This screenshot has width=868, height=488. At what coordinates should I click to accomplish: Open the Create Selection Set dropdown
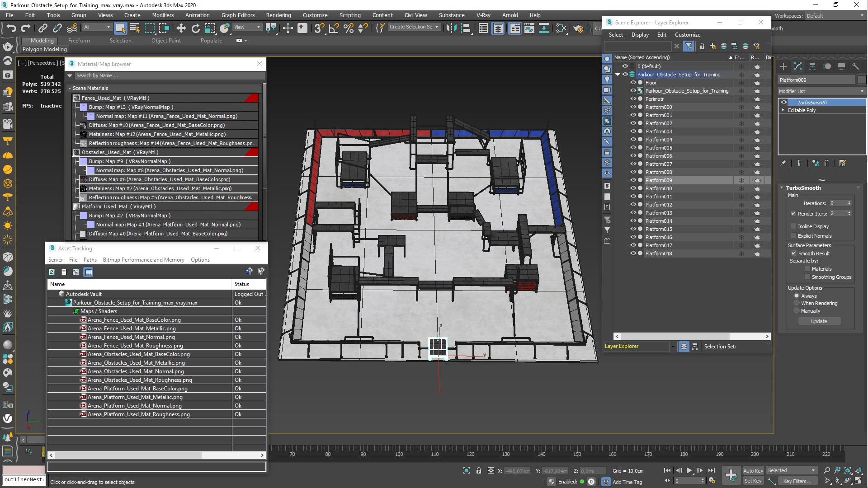[414, 27]
